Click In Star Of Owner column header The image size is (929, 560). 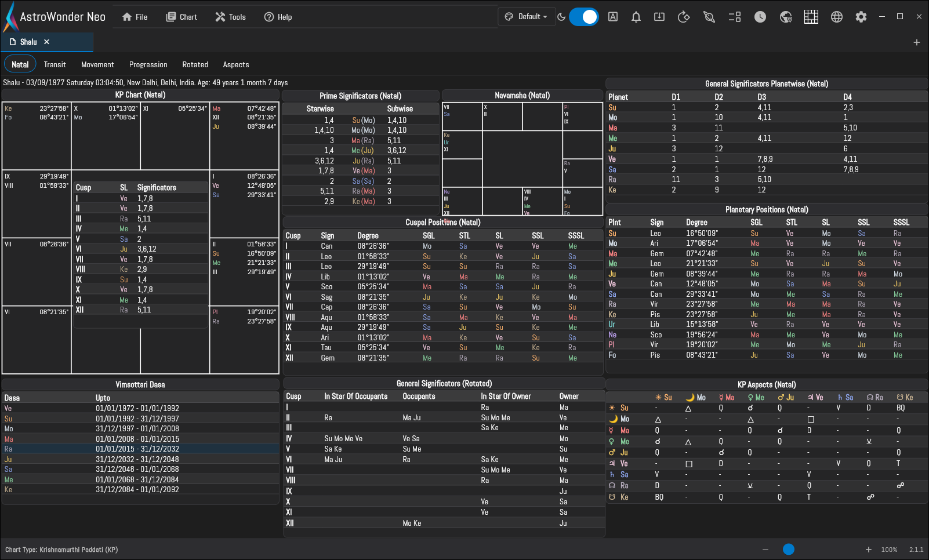point(506,396)
